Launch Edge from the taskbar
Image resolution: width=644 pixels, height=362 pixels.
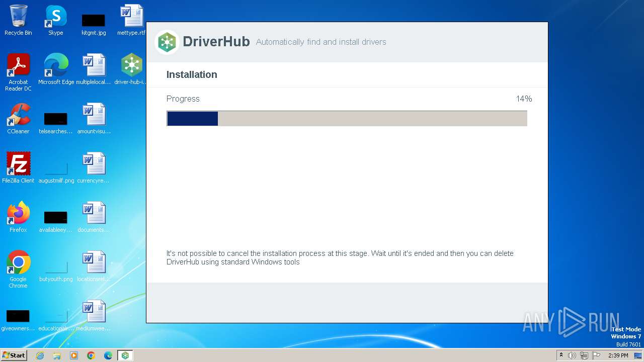tap(108, 355)
